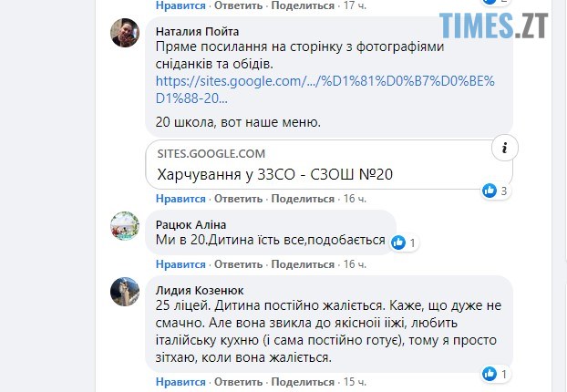Click like reaction icon on Наталия Пойта's comment
This screenshot has width=567, height=392.
490,191
